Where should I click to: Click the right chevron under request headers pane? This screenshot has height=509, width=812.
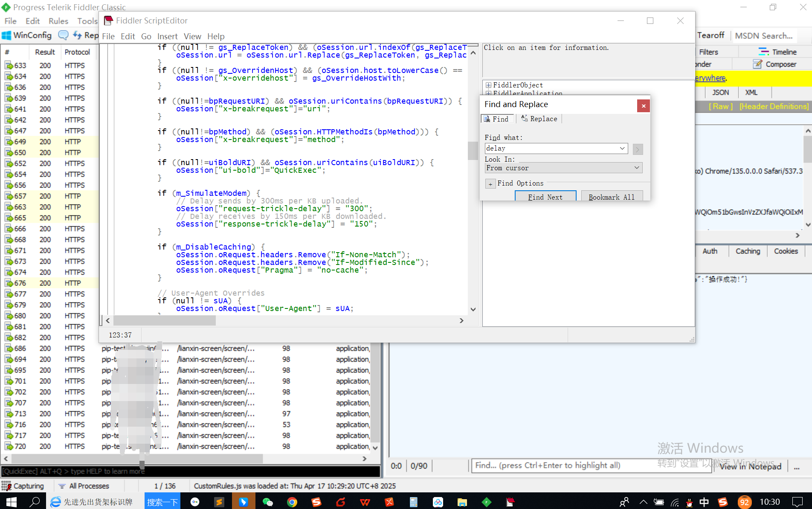click(x=797, y=236)
